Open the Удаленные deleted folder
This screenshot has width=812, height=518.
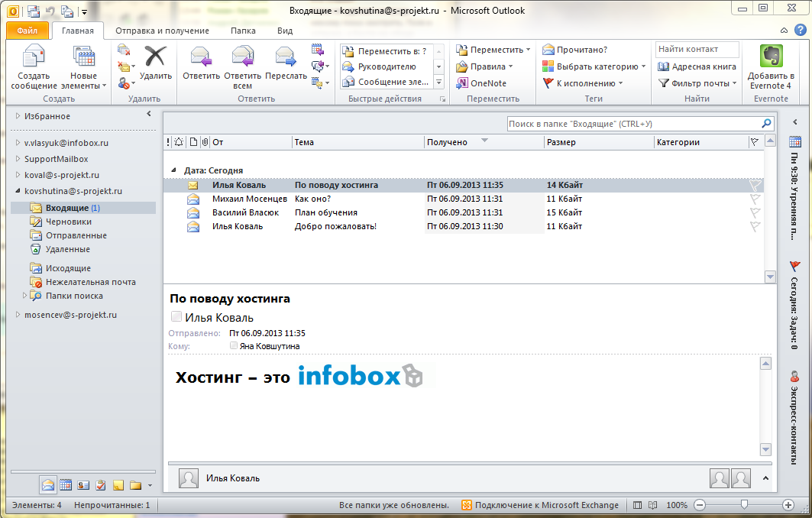67,249
